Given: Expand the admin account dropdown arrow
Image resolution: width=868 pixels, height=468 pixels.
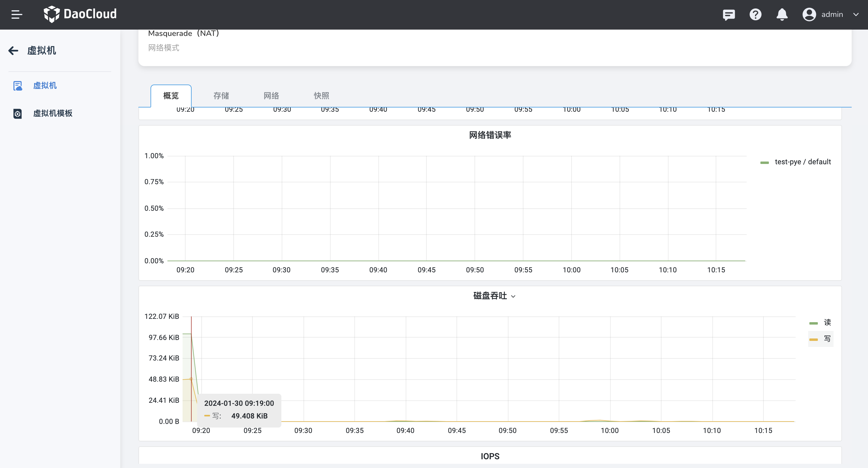Looking at the screenshot, I should coord(856,14).
